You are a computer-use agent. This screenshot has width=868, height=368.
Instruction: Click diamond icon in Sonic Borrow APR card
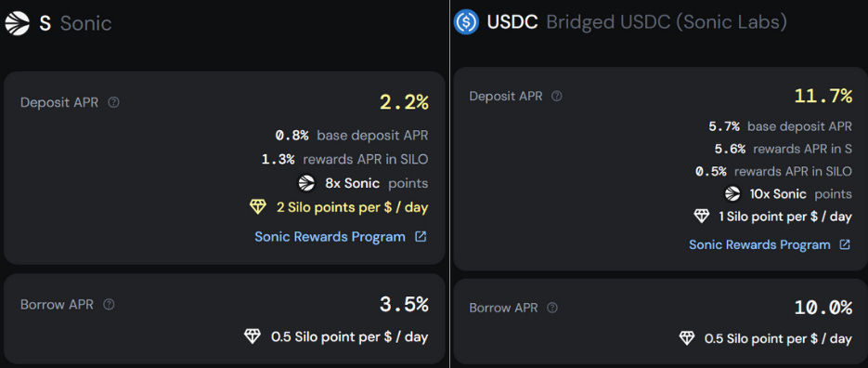point(253,335)
